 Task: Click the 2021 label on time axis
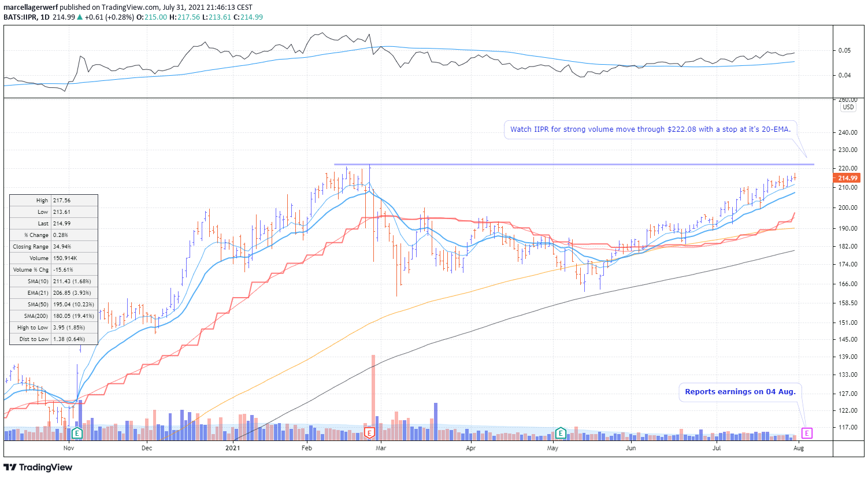(x=233, y=448)
